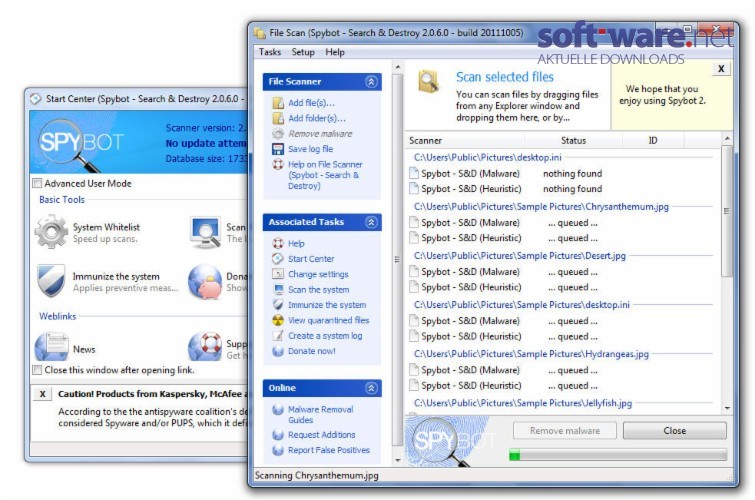Click the Support lifebuoy icon in Start Center
755x500 pixels.
coord(205,346)
